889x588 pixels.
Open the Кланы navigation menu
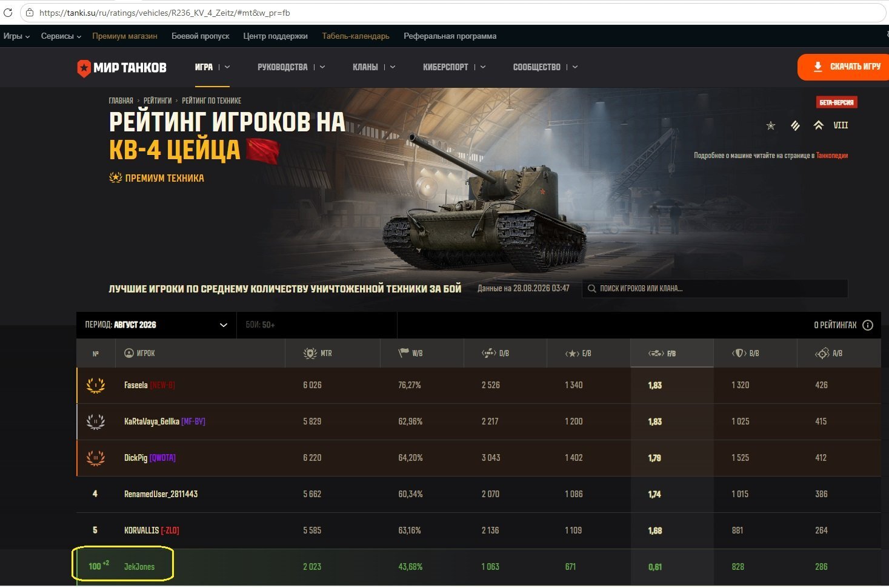(x=374, y=67)
